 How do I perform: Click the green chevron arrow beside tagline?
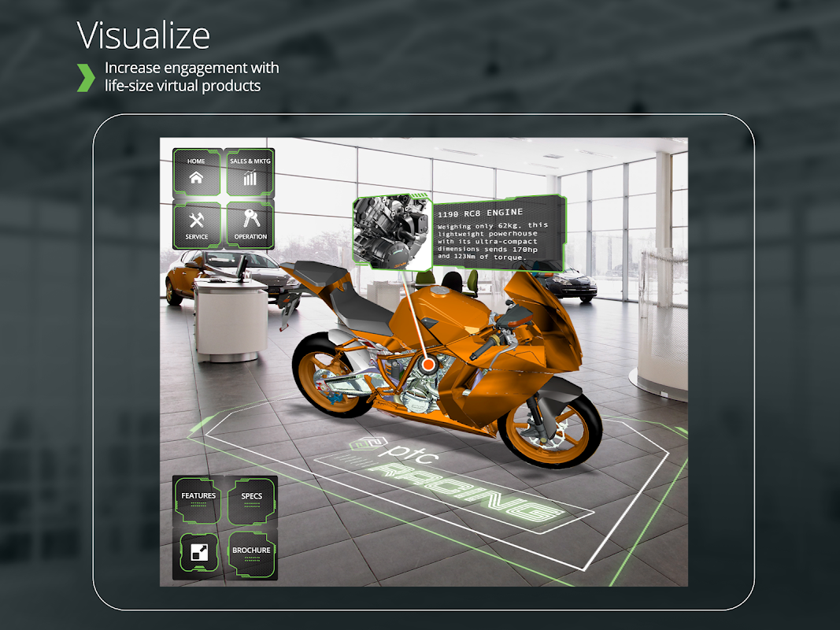[x=86, y=78]
